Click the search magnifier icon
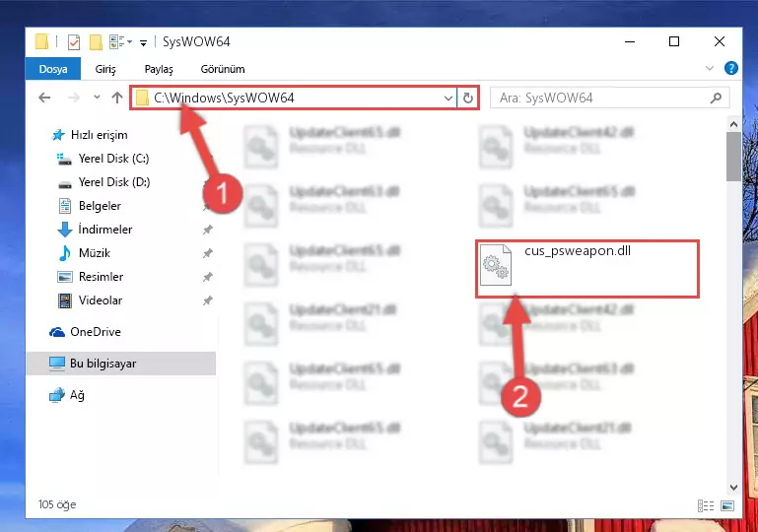This screenshot has height=532, width=758. 716,99
